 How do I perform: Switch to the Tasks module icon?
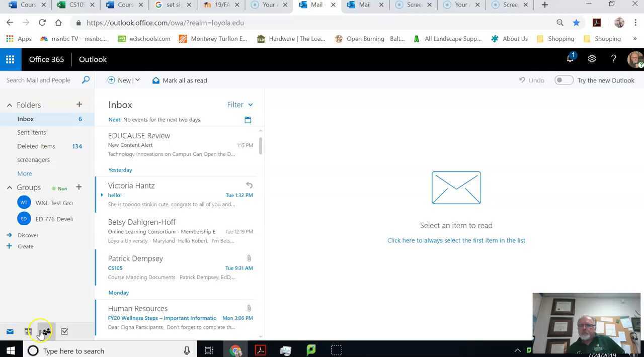pos(64,331)
